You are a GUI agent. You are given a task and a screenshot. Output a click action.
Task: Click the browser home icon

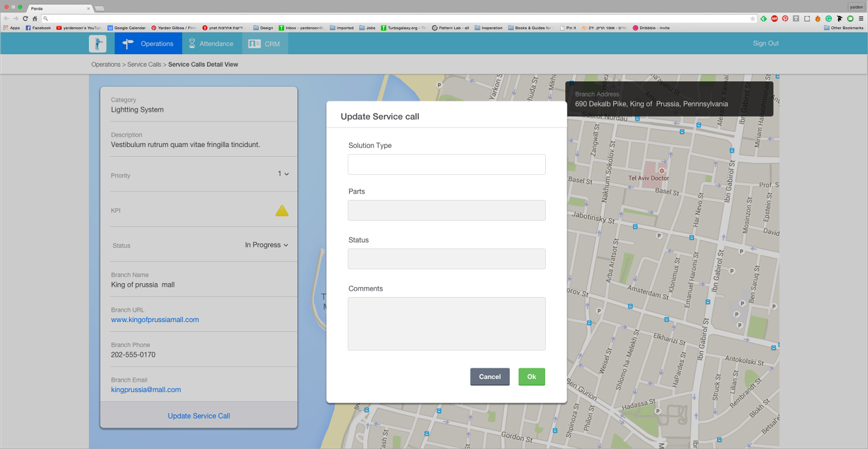pyautogui.click(x=33, y=19)
